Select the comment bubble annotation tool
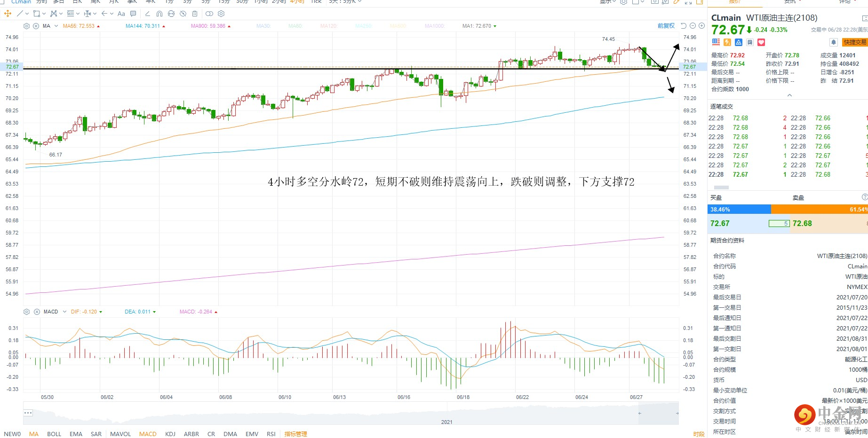The image size is (868, 438). pos(133,14)
